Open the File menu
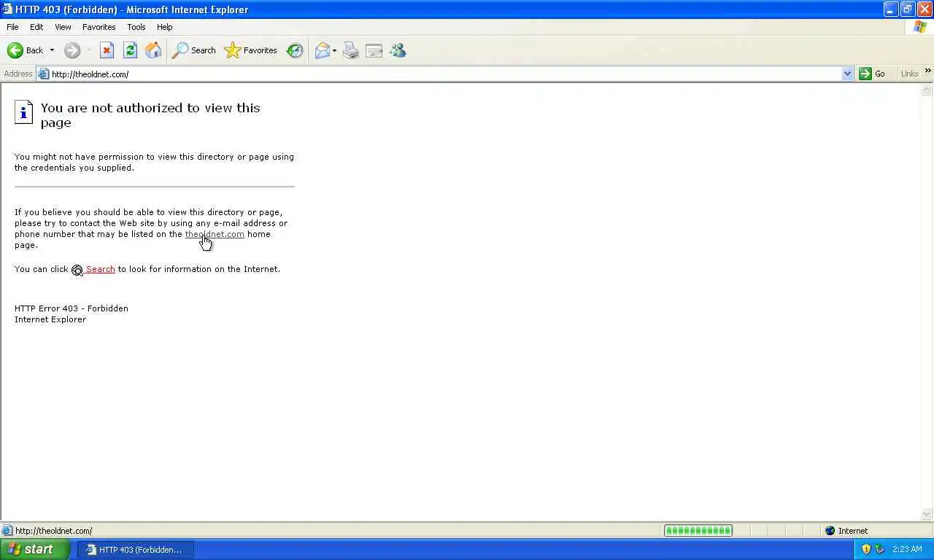The image size is (934, 560). click(12, 27)
